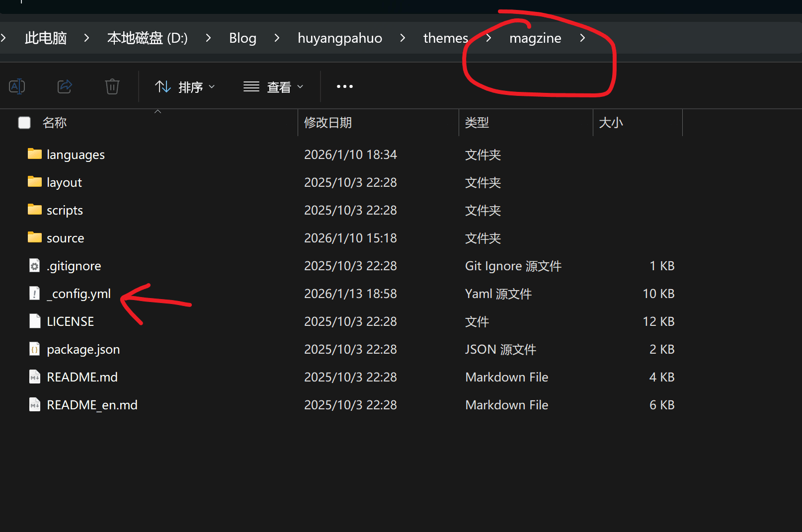Screen dimensions: 802x532
Task: Toggle the select-all checkbox beside 名称
Action: click(24, 123)
